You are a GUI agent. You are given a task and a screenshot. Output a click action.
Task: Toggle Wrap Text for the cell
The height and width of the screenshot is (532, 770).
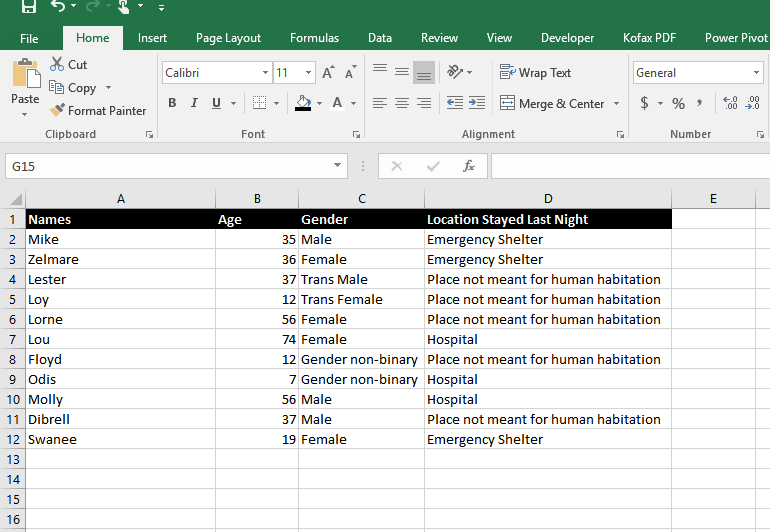(535, 73)
